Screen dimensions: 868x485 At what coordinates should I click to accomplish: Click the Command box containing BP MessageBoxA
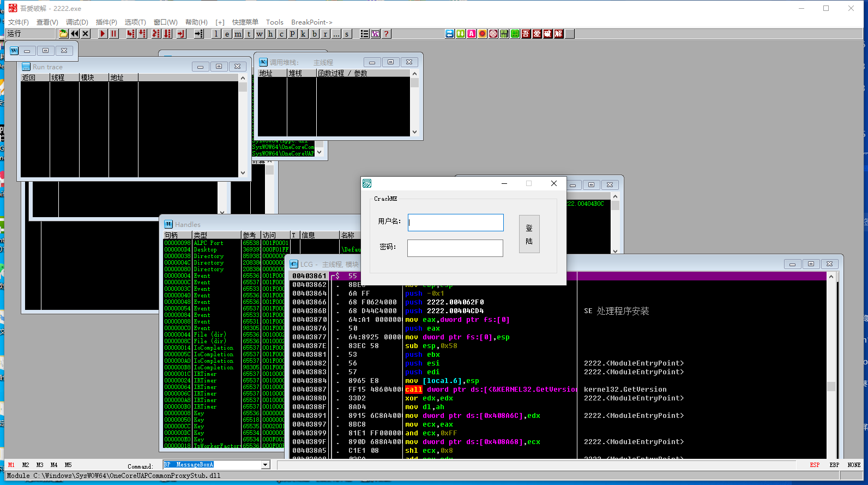[213, 465]
